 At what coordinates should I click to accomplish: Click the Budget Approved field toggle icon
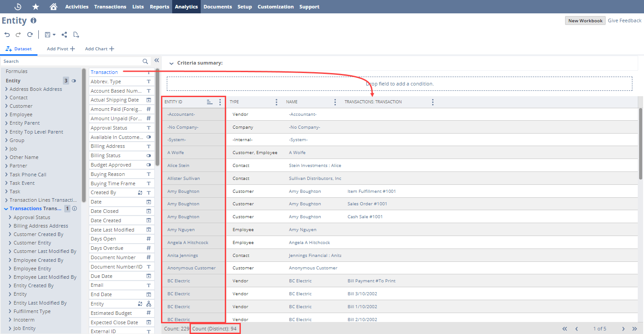click(149, 165)
